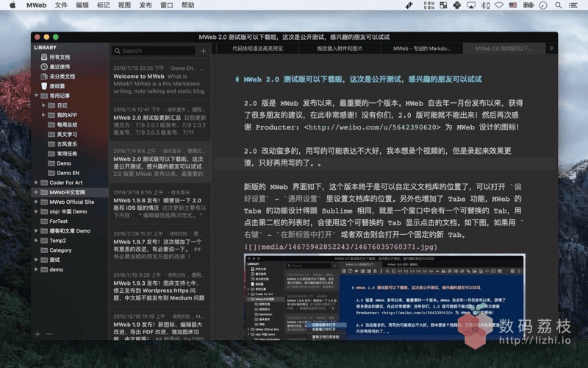
Task: Click the Wi-Fi status icon
Action: coord(499,5)
